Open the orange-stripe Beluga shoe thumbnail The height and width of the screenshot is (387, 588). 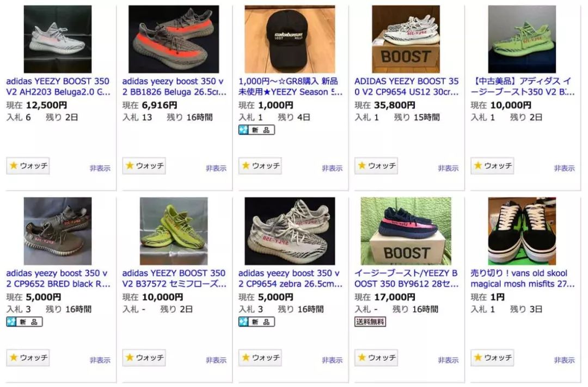(174, 39)
